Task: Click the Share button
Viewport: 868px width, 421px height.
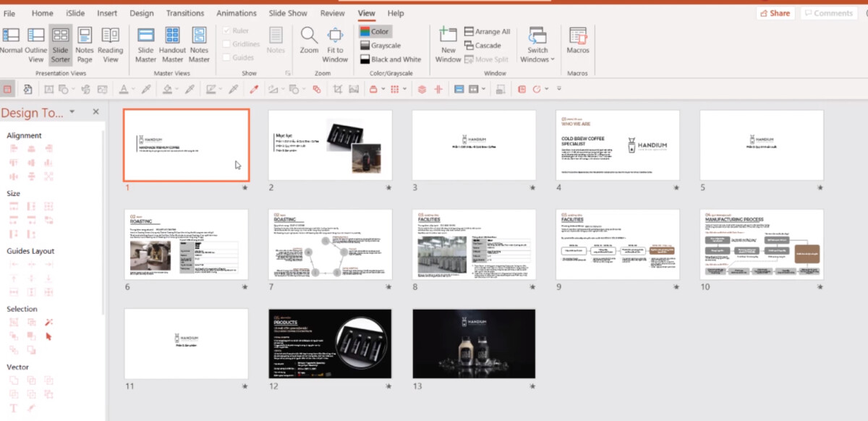Action: coord(775,12)
